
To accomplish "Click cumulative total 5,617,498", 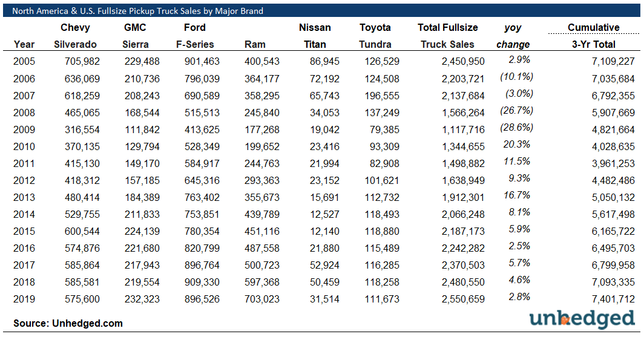I will (x=613, y=214).
